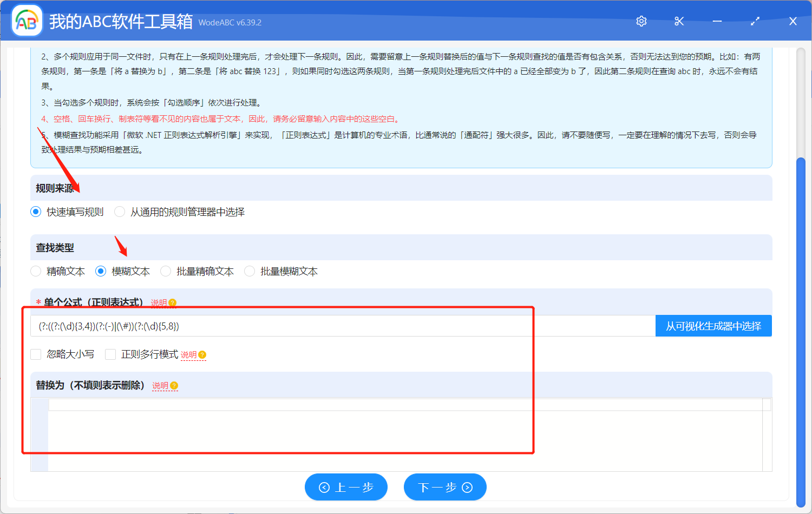Enable the 忽略大小写 checkbox
Screen dimensions: 812x514
36,354
